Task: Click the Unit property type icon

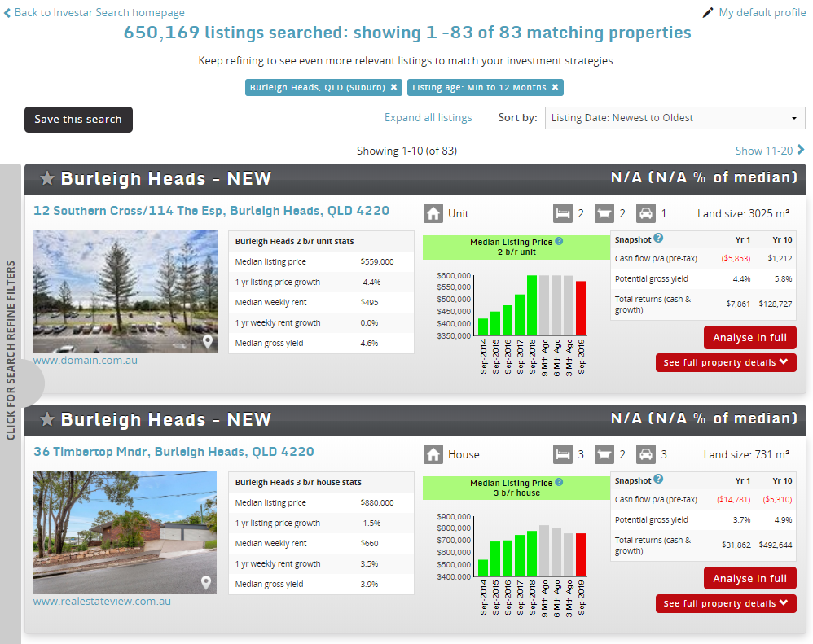Action: tap(433, 213)
